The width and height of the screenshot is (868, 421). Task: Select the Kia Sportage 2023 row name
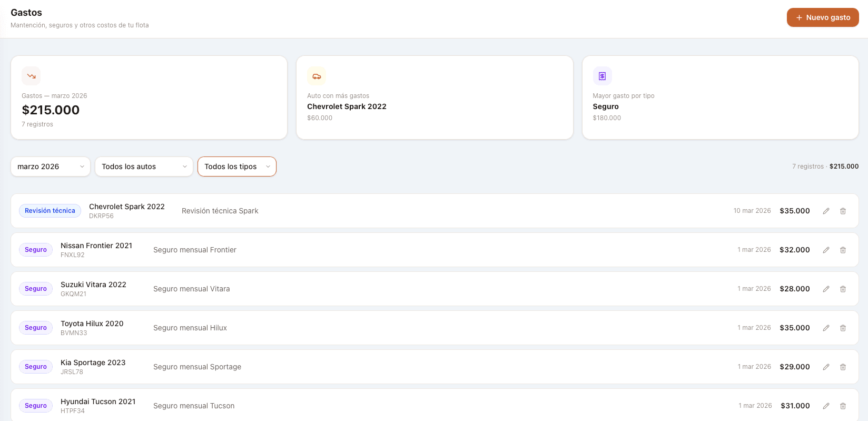[x=93, y=363]
